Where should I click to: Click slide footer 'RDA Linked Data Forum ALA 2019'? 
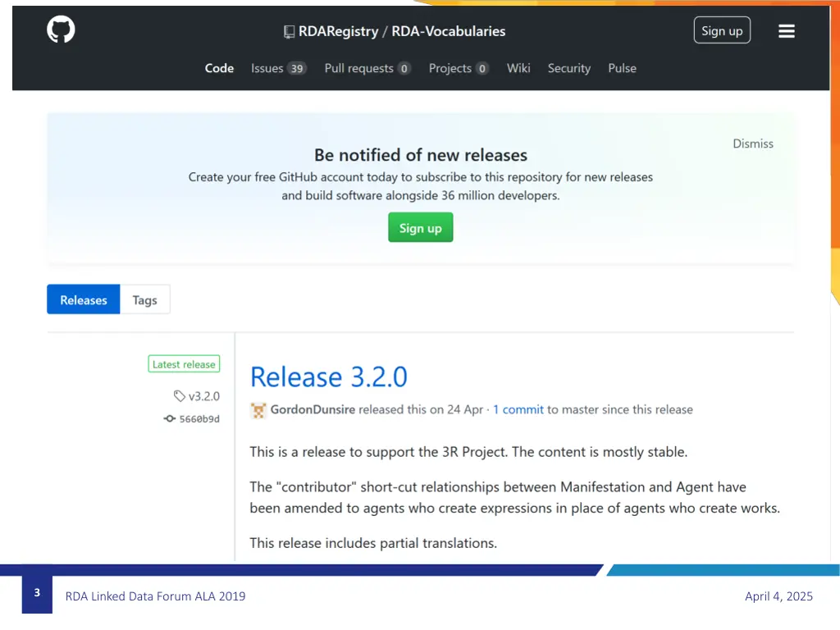click(x=155, y=596)
